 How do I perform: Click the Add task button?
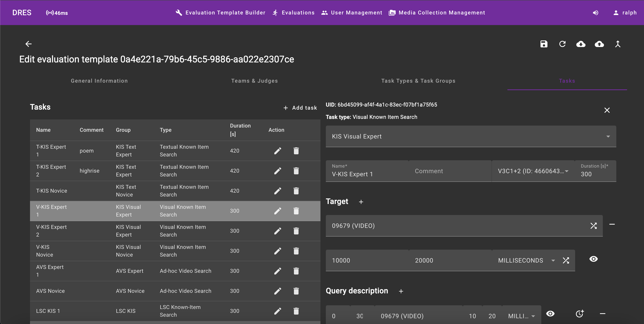[x=300, y=108]
